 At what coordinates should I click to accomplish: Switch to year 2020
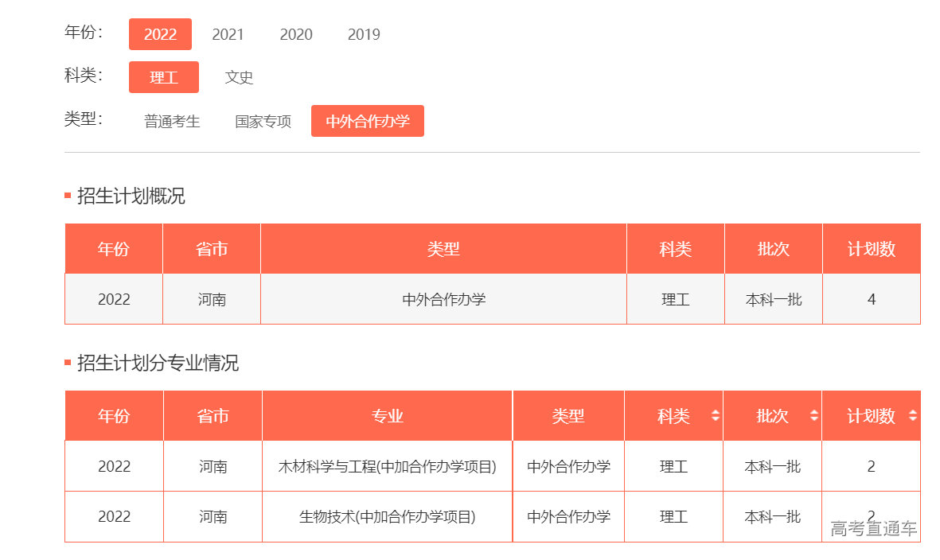coord(296,34)
